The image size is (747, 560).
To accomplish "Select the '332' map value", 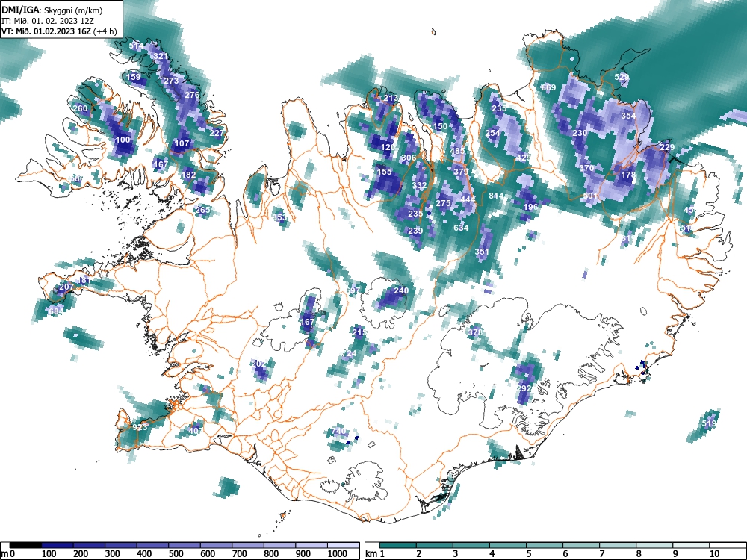I will [x=419, y=185].
